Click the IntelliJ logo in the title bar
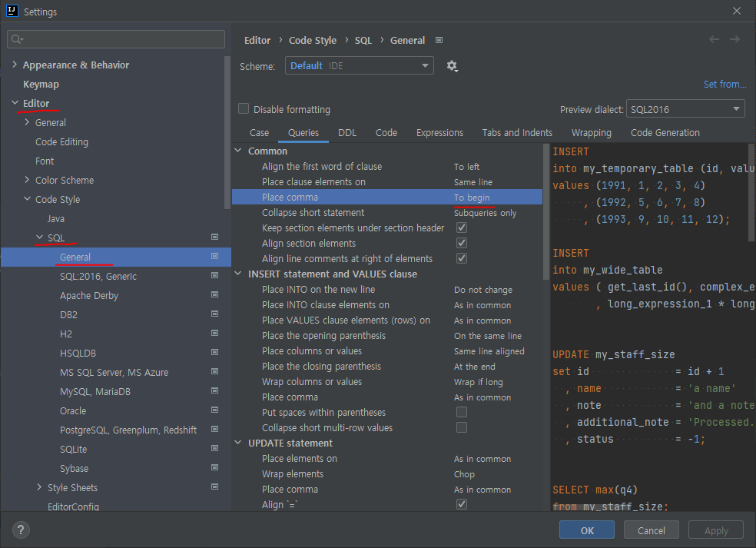756x548 pixels. click(12, 11)
